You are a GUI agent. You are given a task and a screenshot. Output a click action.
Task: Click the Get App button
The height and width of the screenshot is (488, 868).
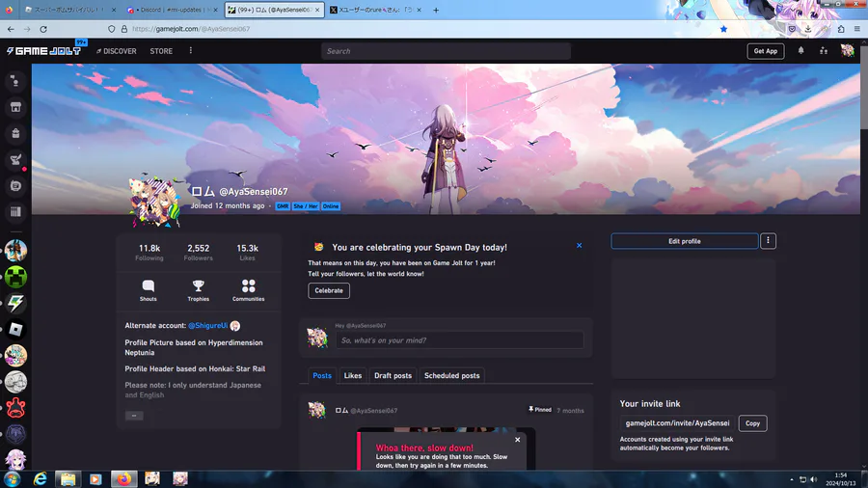pyautogui.click(x=765, y=51)
